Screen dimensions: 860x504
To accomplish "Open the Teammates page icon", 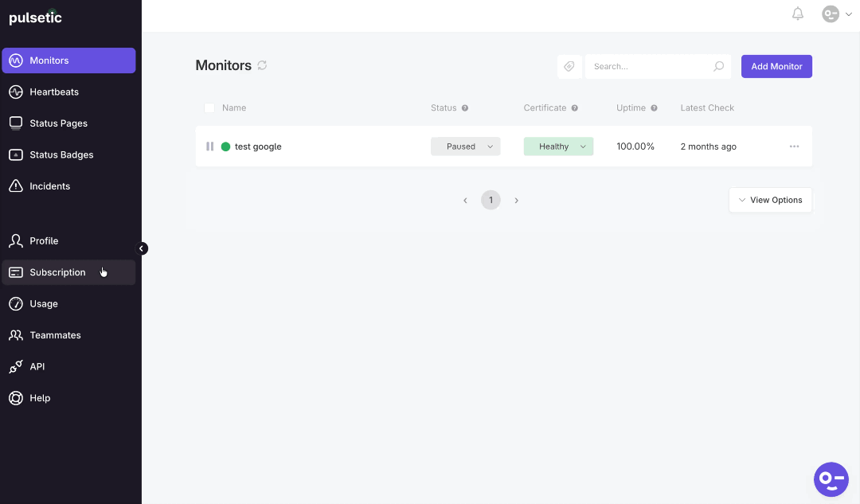I will (x=15, y=334).
